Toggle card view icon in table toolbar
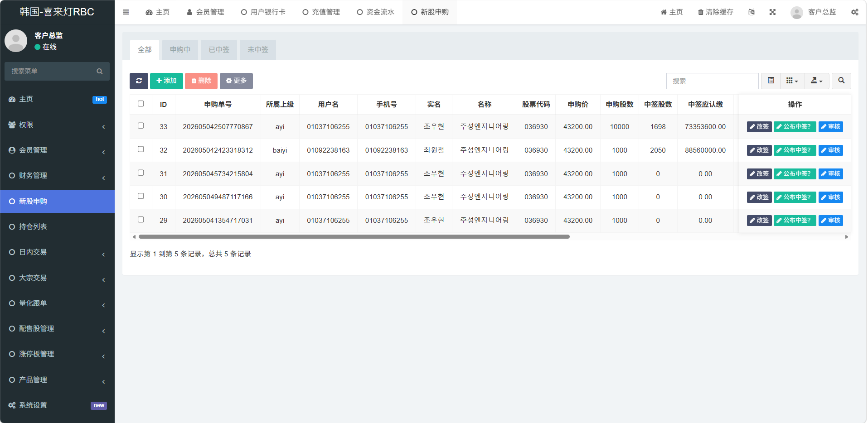The image size is (868, 423). click(x=771, y=81)
